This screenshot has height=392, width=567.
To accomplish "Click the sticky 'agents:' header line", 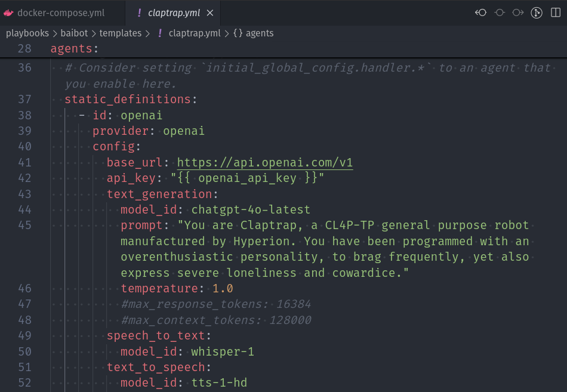I will click(75, 49).
